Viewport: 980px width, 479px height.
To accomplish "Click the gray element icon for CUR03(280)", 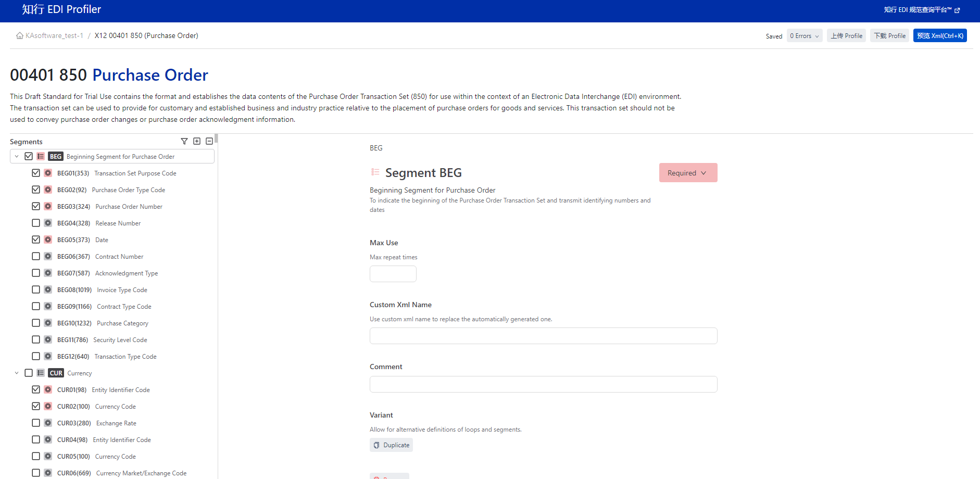I will pos(48,423).
